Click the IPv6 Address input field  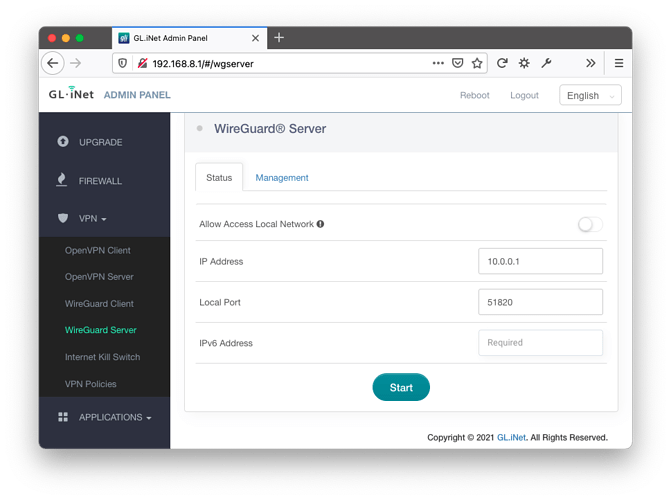click(x=540, y=342)
